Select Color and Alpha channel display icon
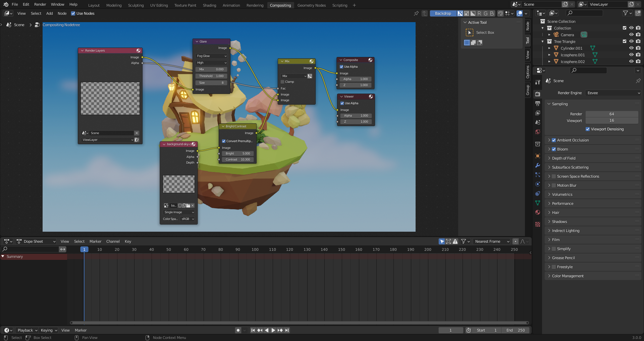Viewport: 644px width, 341px height. pyautogui.click(x=460, y=13)
